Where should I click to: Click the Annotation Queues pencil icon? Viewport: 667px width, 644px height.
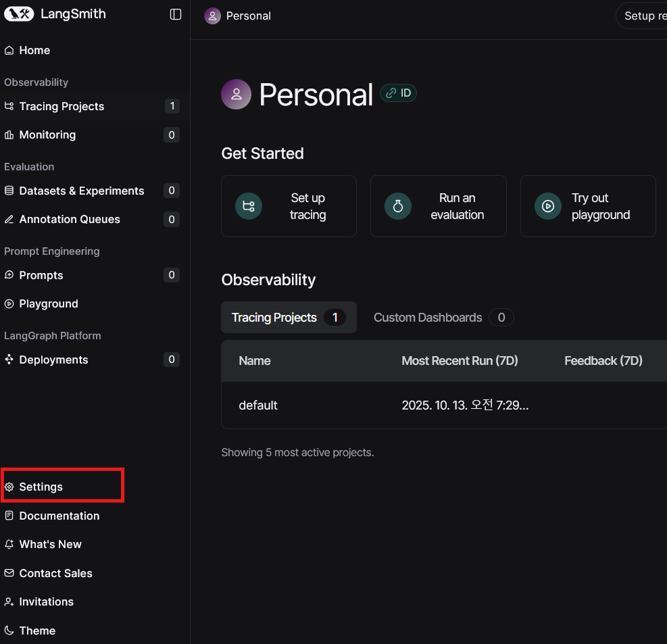[9, 219]
